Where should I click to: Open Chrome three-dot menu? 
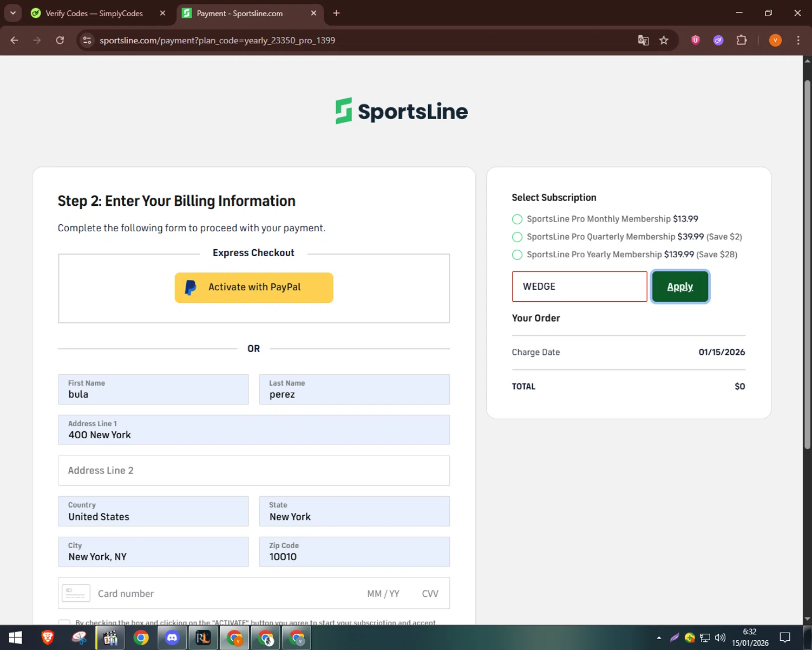[x=798, y=40]
